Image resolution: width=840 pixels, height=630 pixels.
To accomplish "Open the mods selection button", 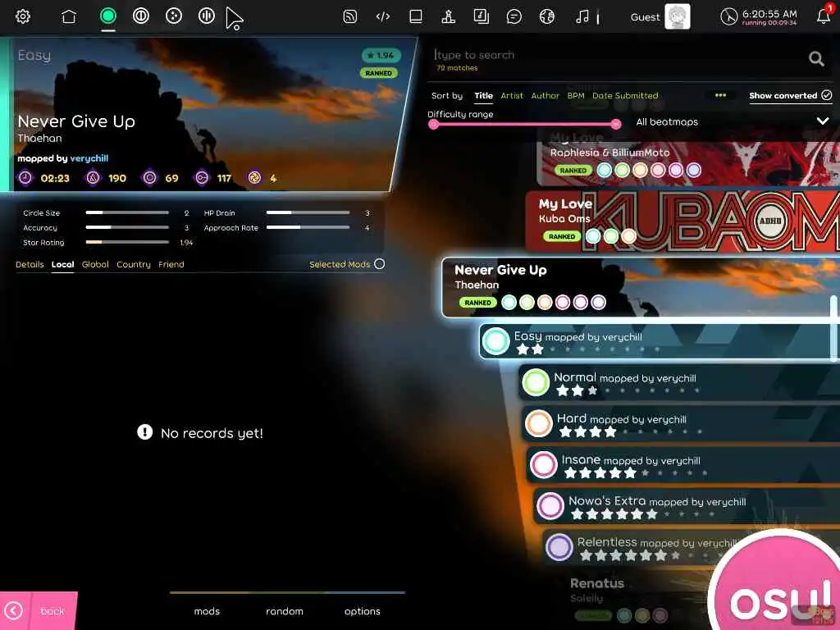I will (x=207, y=611).
